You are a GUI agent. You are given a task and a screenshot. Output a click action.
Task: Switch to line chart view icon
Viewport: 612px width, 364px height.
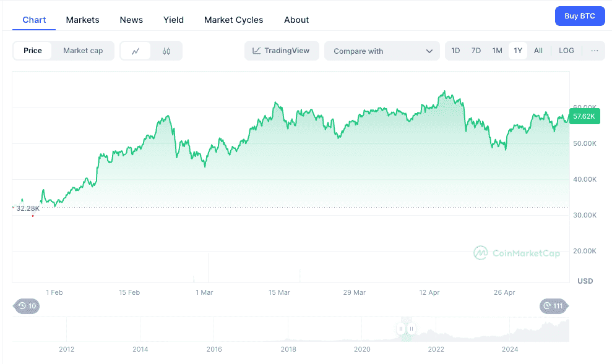136,51
